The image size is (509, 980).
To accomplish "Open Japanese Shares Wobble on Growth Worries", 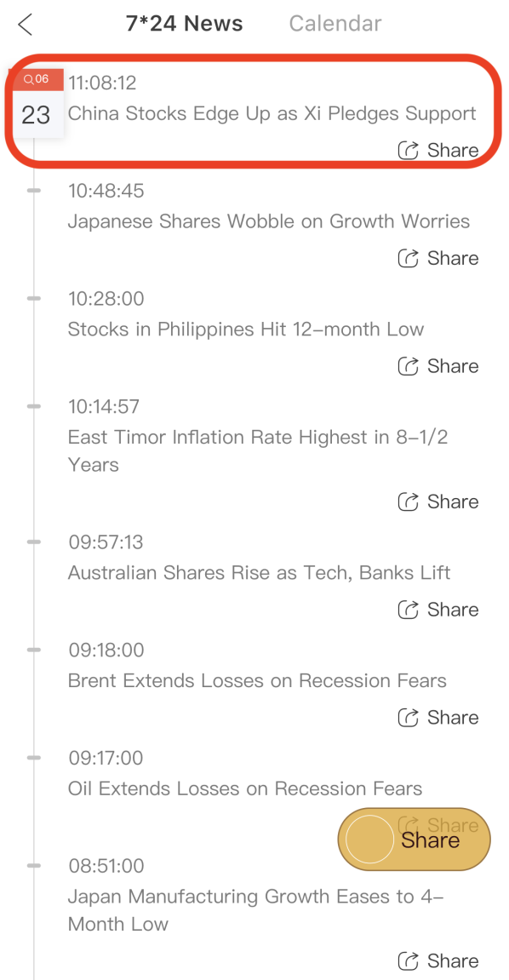I will [269, 221].
